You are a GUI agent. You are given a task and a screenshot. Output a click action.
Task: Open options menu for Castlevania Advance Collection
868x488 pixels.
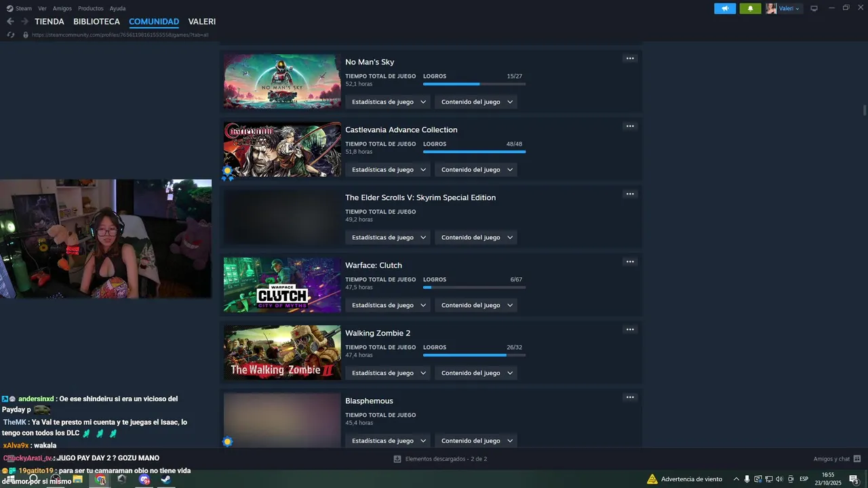coord(630,126)
